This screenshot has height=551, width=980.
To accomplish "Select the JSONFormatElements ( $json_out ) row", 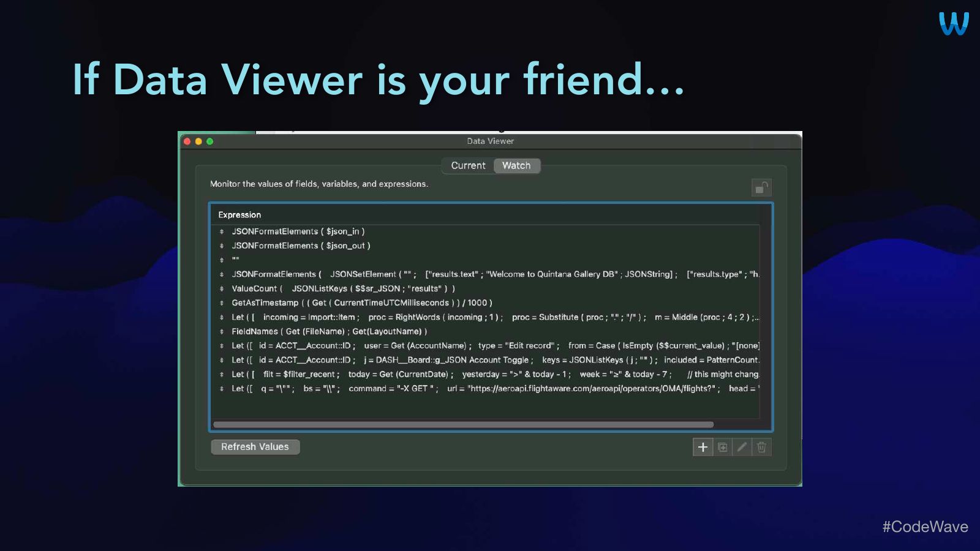I will click(486, 246).
